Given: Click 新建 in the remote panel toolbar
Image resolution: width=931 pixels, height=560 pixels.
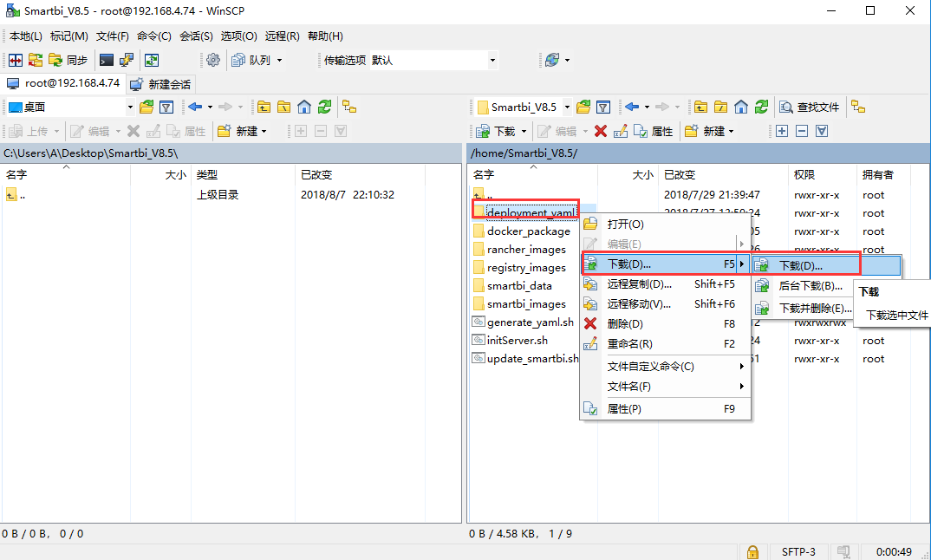Looking at the screenshot, I should tap(709, 131).
